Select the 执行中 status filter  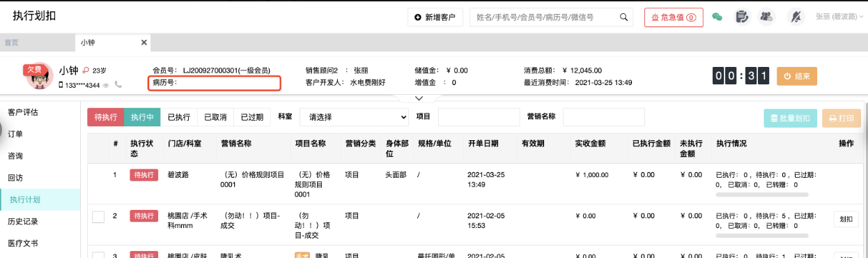click(142, 117)
